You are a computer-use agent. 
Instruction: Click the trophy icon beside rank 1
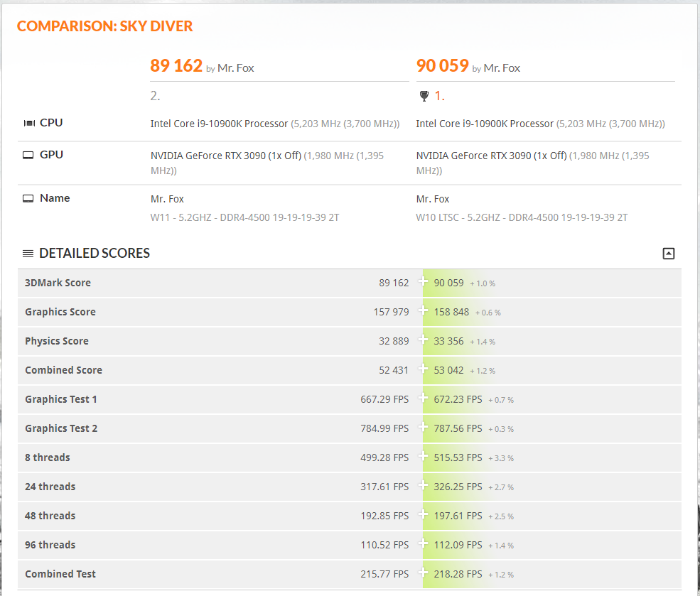[424, 96]
